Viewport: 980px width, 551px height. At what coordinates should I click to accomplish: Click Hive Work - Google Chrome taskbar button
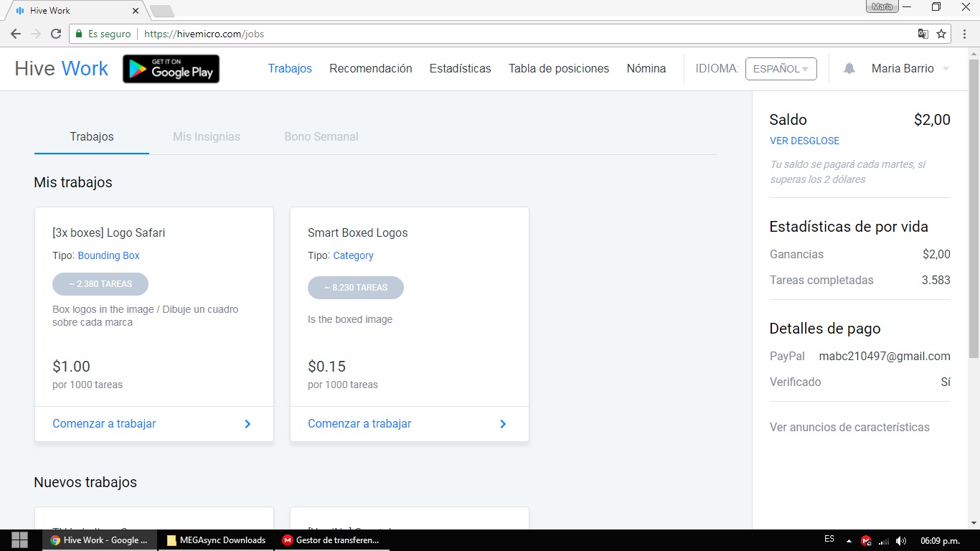click(100, 540)
